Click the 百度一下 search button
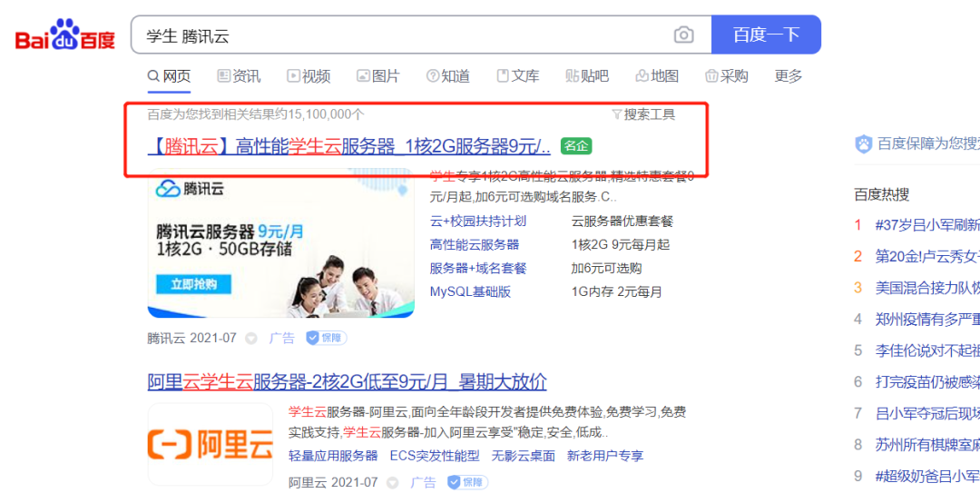This screenshot has width=980, height=493. [x=766, y=35]
